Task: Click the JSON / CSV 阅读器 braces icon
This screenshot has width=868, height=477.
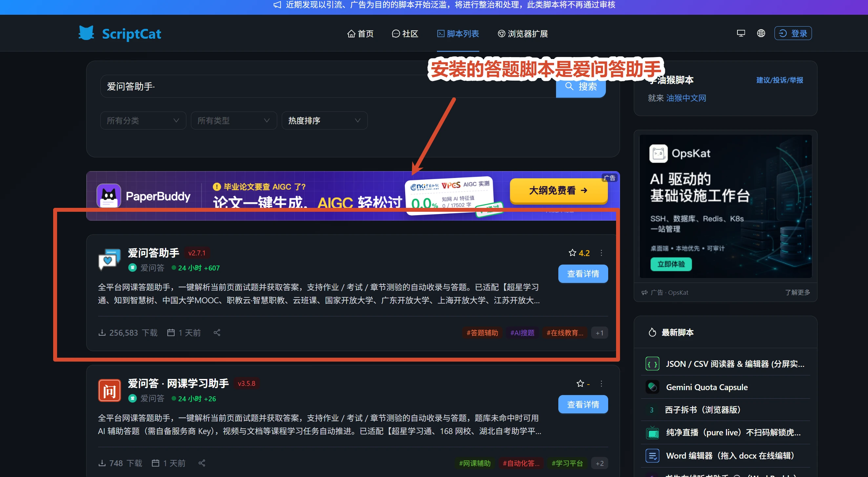Action: (652, 364)
